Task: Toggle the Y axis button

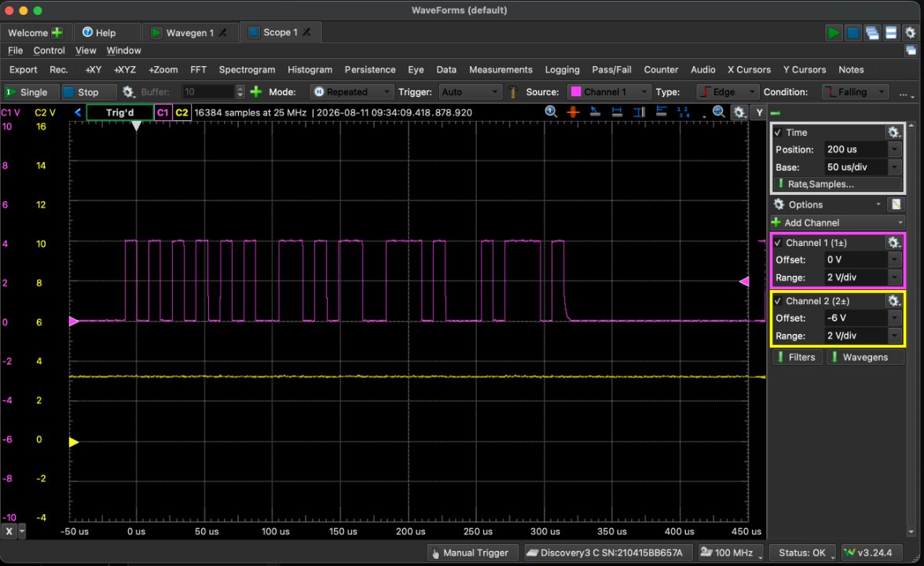Action: (x=760, y=112)
